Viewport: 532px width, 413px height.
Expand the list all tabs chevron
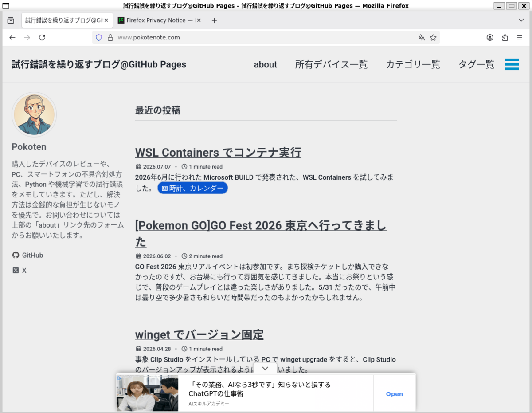tap(521, 20)
